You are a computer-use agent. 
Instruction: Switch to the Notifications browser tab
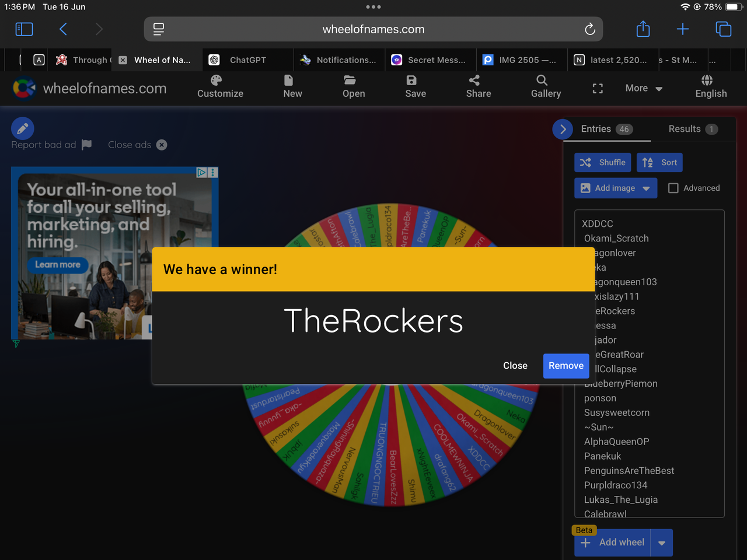338,60
